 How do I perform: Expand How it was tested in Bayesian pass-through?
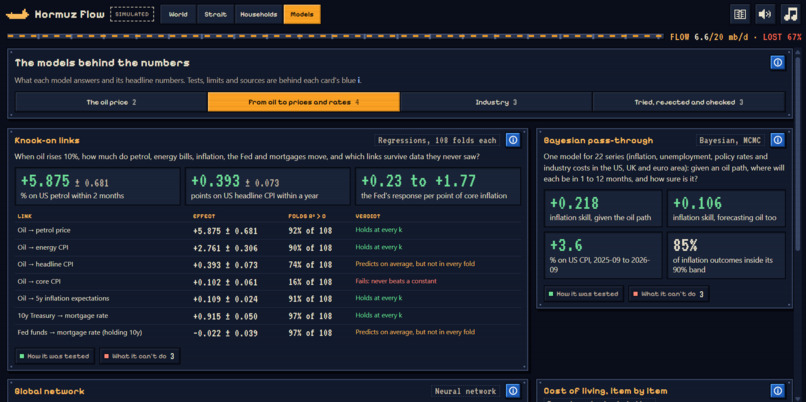[584, 294]
